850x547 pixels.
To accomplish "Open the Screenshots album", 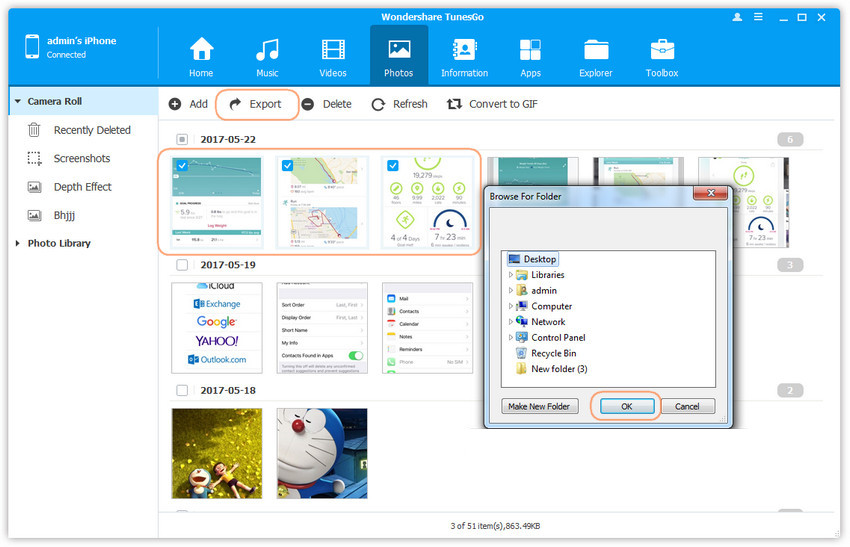I will (81, 158).
